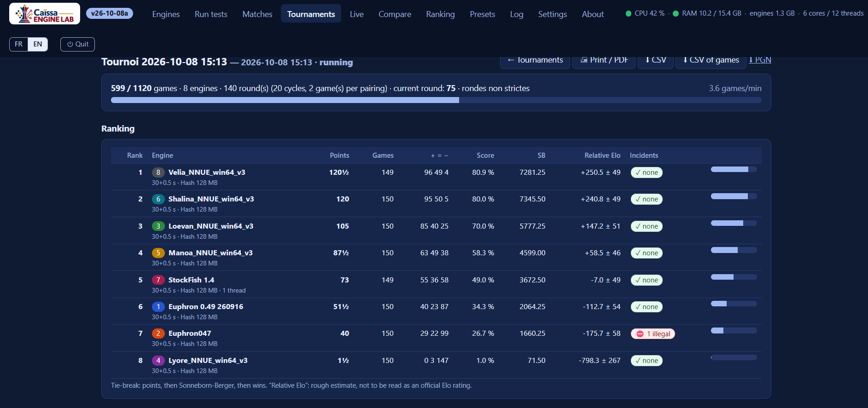
Task: Click the score bar for Euphron047
Action: [x=734, y=330]
